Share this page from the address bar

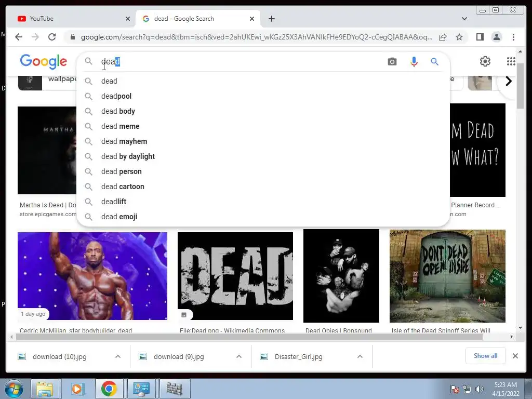pyautogui.click(x=443, y=37)
